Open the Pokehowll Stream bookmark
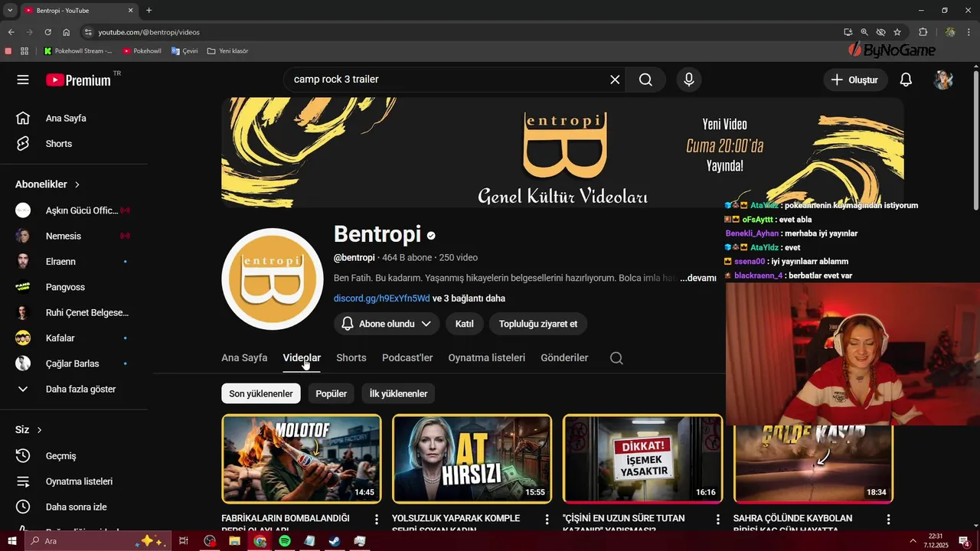 tap(78, 51)
